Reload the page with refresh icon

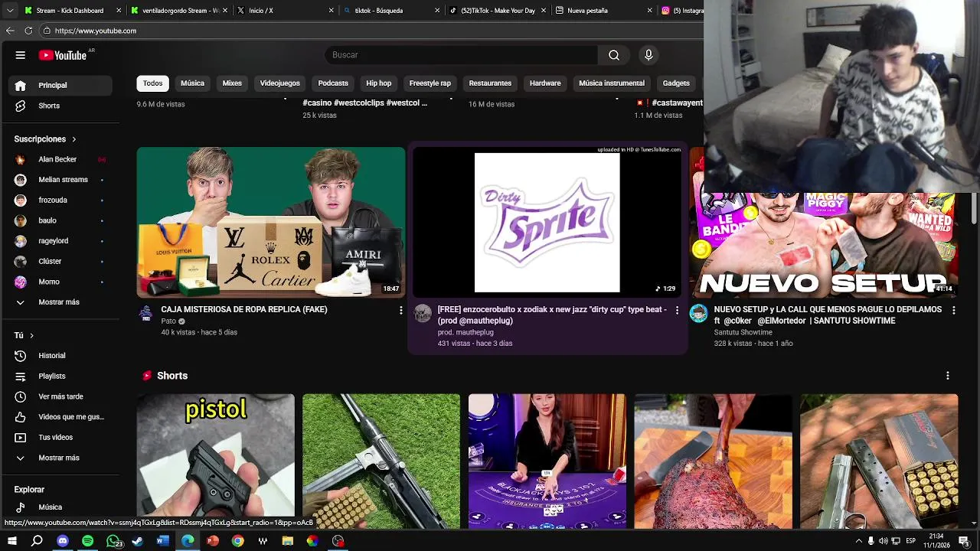tap(28, 31)
